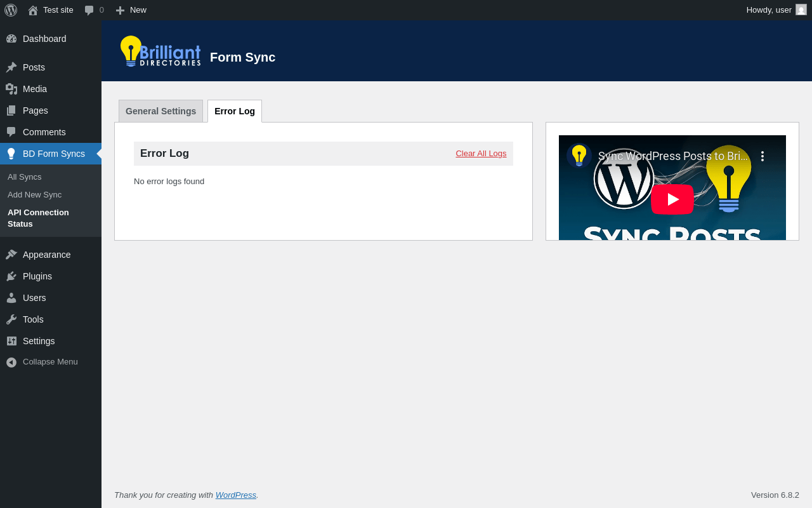Open Add New Sync submenu item
This screenshot has height=508, width=812.
point(35,195)
